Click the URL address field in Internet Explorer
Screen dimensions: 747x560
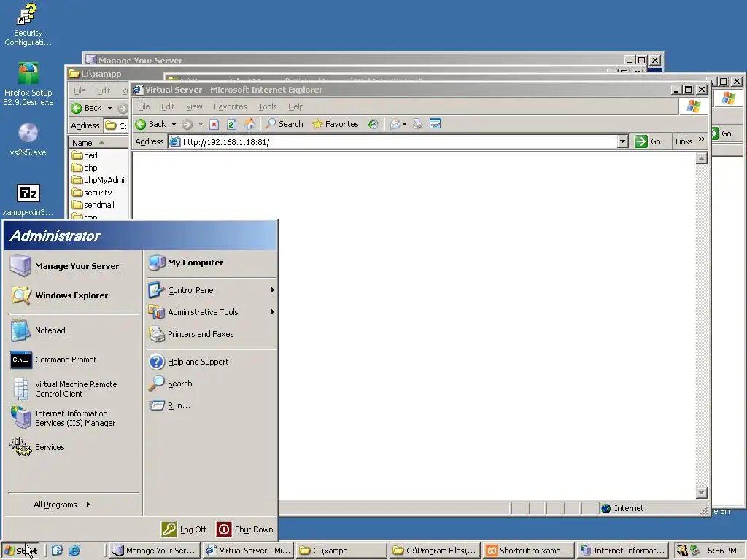(x=393, y=142)
